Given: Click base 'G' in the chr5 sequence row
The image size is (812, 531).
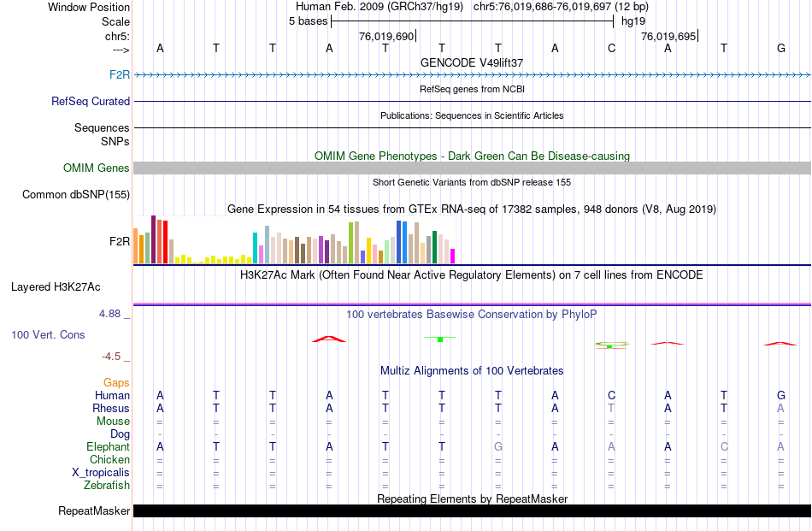Looking at the screenshot, I should click(781, 48).
